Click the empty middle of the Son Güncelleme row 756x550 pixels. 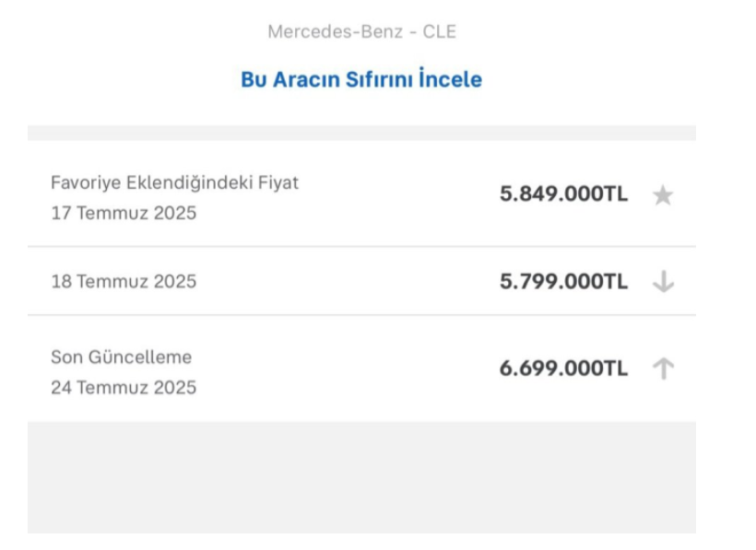(x=350, y=369)
